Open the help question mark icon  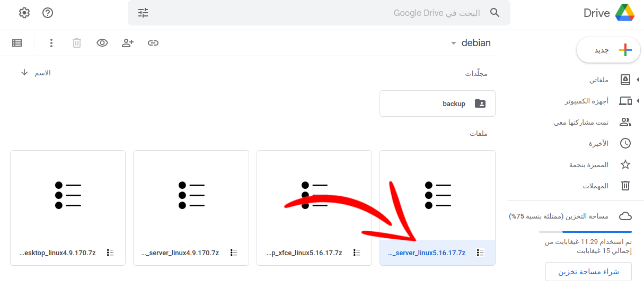48,13
